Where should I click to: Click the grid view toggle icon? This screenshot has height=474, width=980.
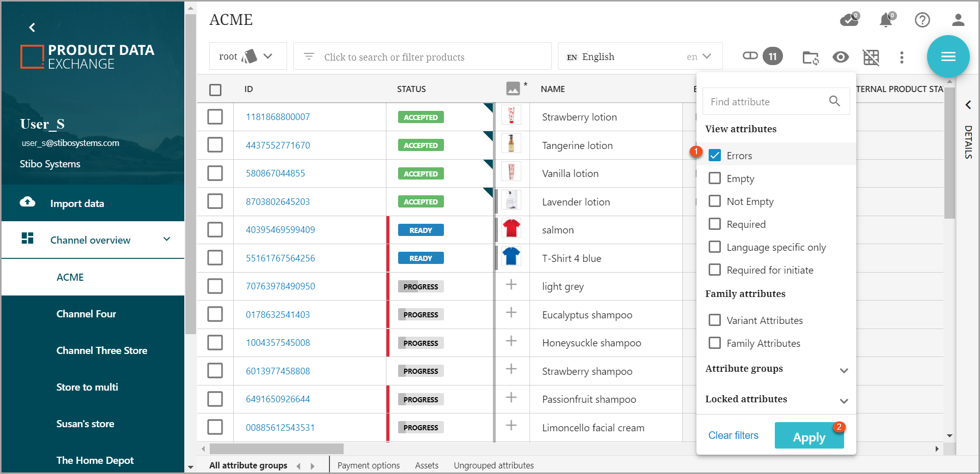tap(871, 57)
